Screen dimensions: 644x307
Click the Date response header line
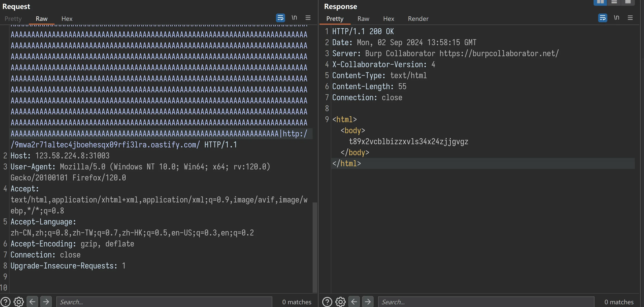point(404,42)
